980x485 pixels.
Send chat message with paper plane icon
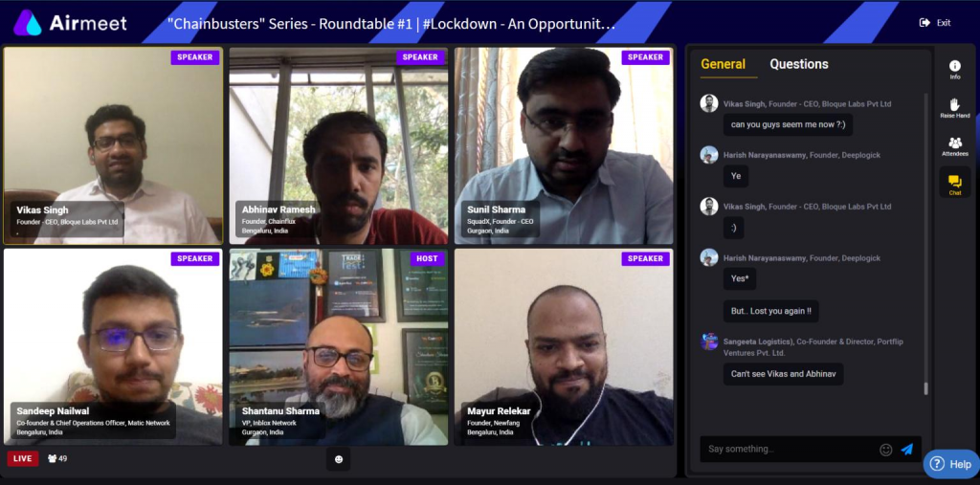tap(907, 449)
